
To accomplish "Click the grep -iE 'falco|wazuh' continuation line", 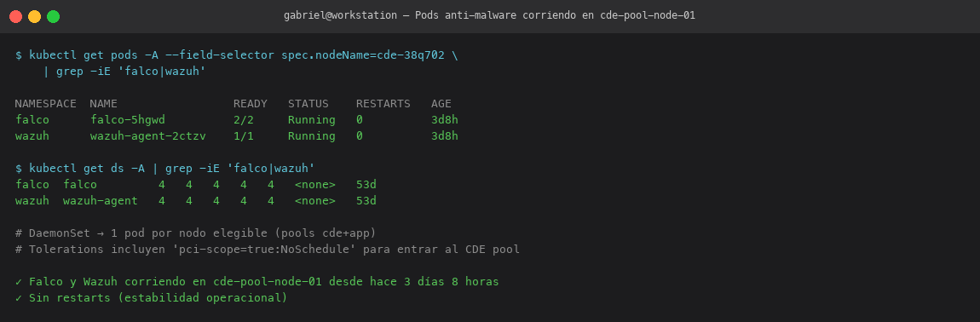I will tap(124, 72).
